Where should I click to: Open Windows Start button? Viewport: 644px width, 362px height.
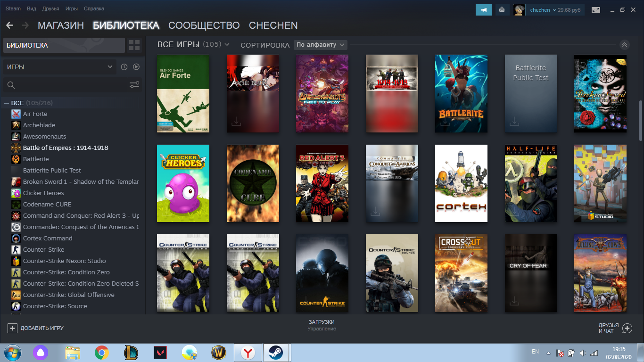pos(12,353)
